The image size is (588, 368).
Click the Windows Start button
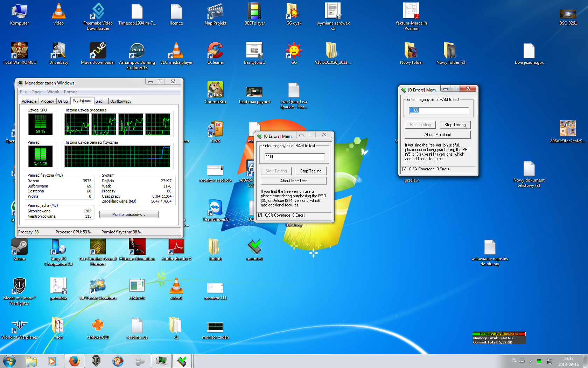click(9, 361)
